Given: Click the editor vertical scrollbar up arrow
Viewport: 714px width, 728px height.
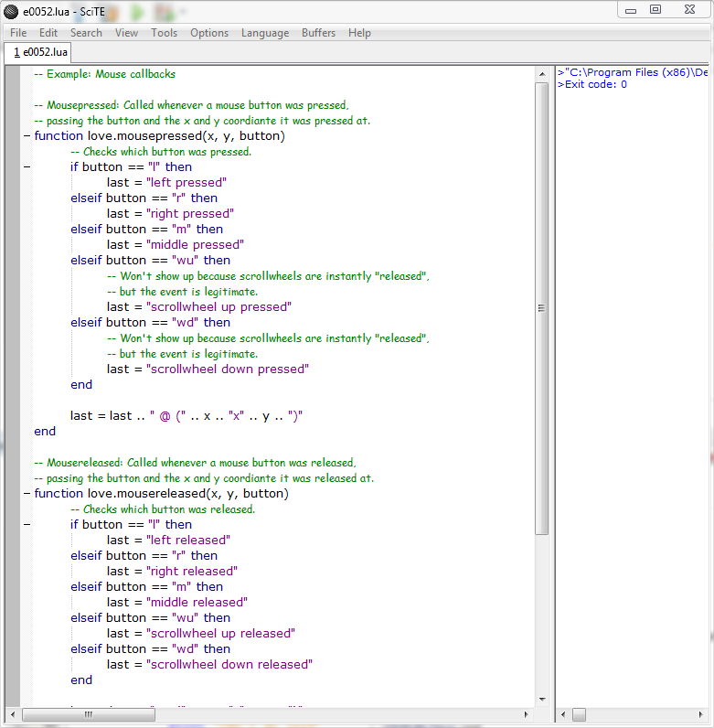Looking at the screenshot, I should coord(541,73).
